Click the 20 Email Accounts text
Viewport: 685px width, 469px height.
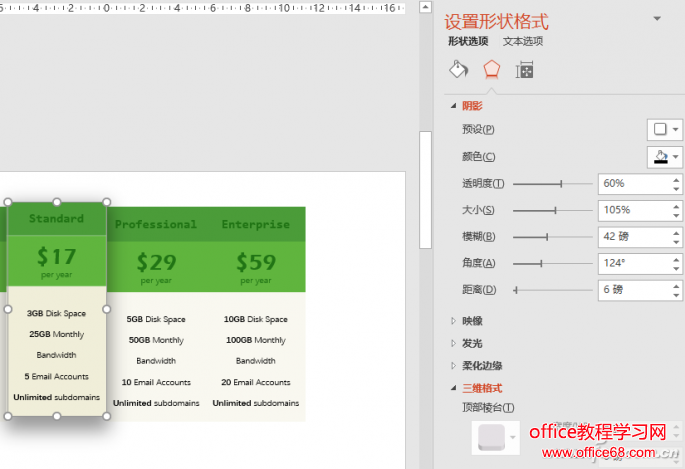256,383
